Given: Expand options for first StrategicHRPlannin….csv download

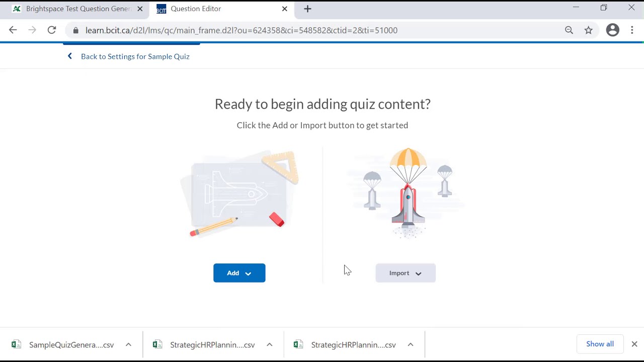Looking at the screenshot, I should click(x=269, y=345).
